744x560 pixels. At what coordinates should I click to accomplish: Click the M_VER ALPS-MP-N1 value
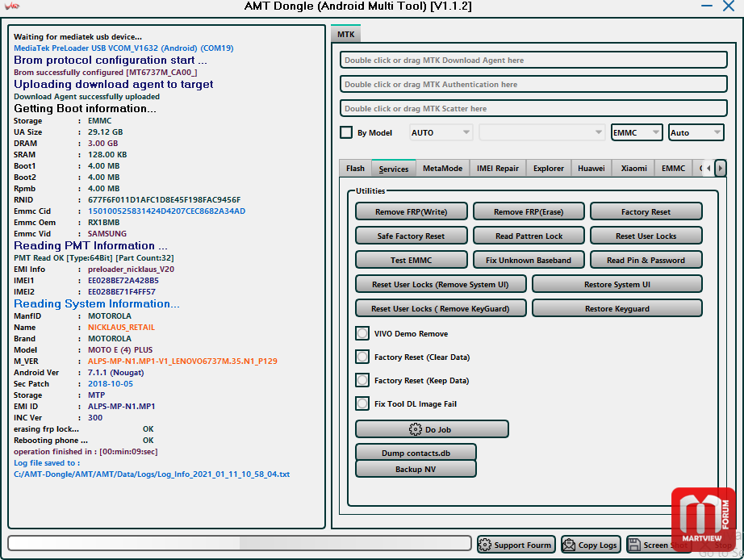(x=182, y=361)
